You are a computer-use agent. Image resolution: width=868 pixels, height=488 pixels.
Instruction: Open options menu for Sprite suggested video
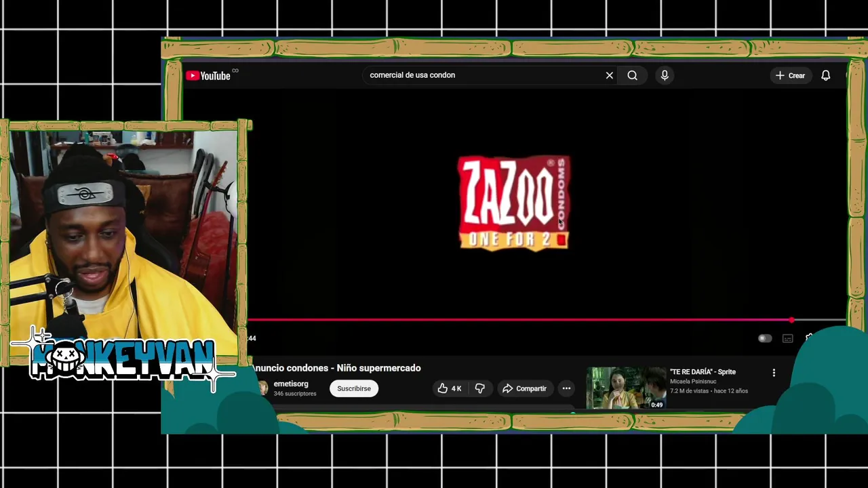774,373
